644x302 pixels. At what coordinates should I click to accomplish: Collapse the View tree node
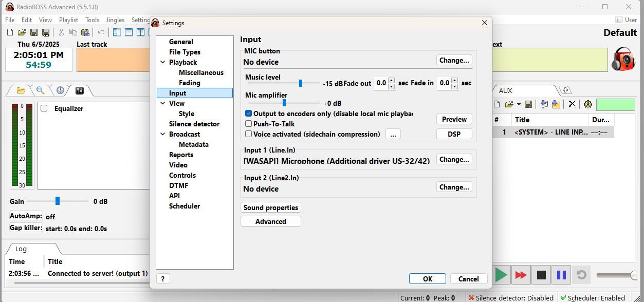[x=163, y=103]
